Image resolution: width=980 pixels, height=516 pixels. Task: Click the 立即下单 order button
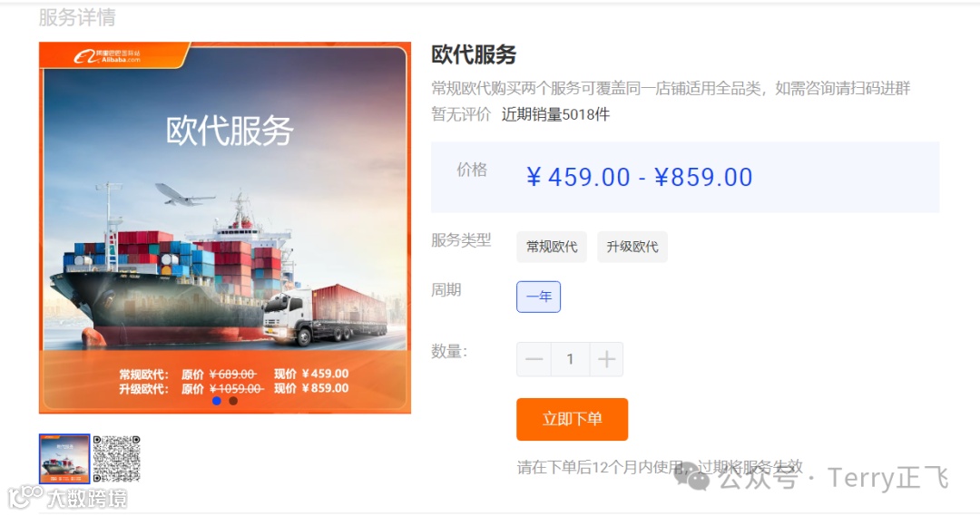(x=572, y=419)
